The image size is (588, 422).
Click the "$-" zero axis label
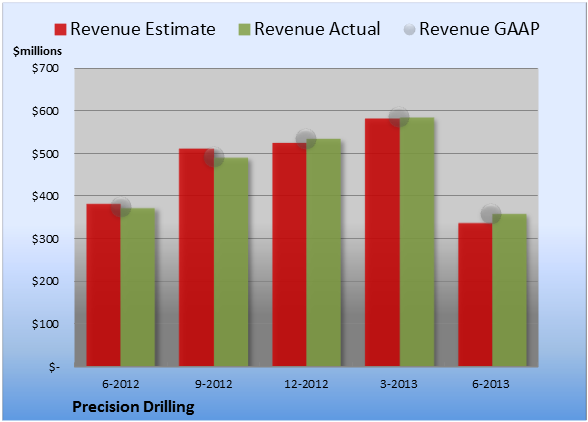click(54, 367)
